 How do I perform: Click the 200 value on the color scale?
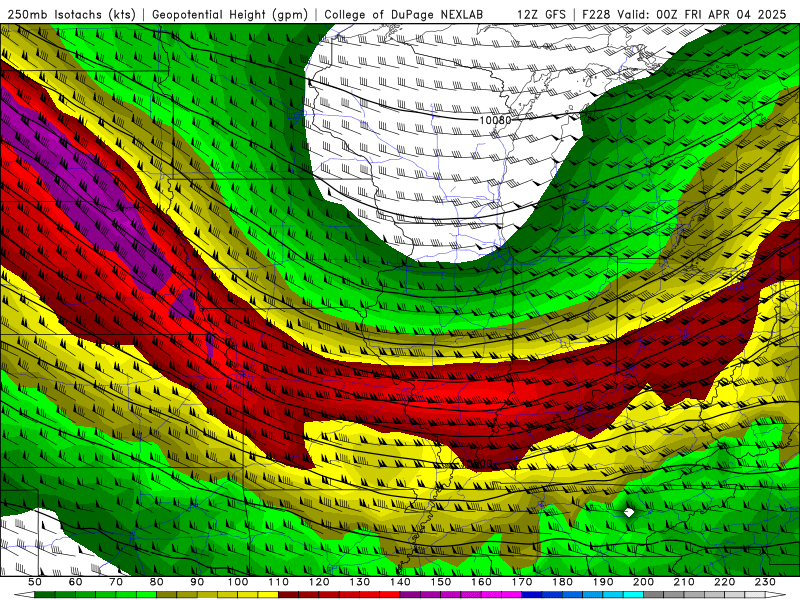point(644,582)
